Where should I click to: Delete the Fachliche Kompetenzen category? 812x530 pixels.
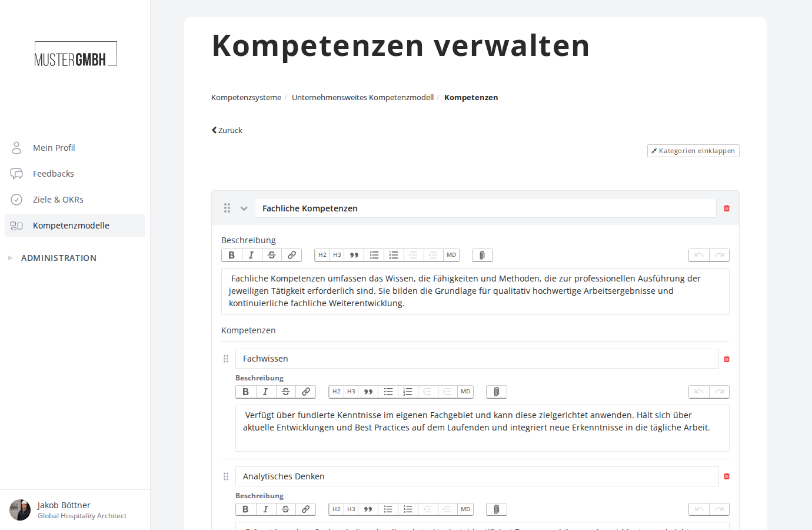tap(727, 208)
